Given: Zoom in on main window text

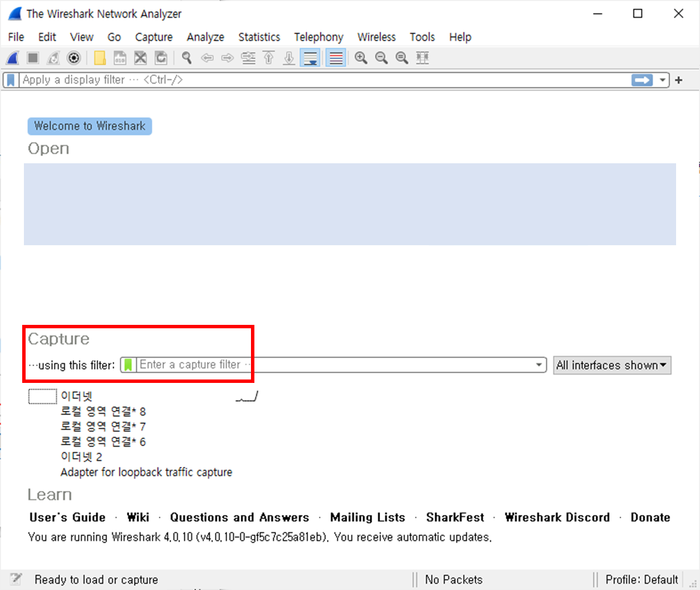Looking at the screenshot, I should [x=361, y=57].
